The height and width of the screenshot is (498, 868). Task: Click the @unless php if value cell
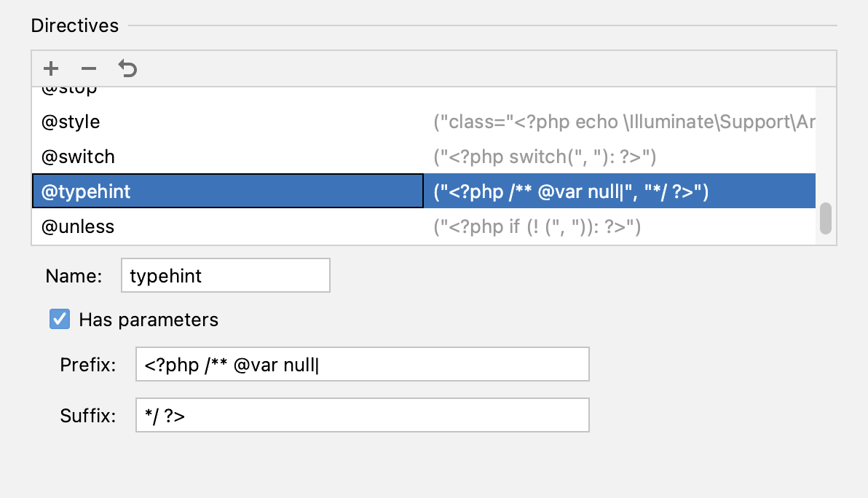coord(620,226)
